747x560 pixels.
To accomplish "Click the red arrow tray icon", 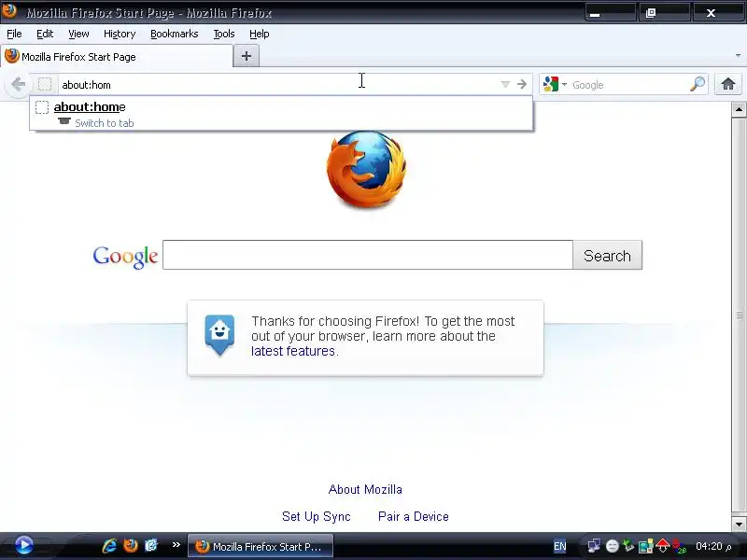I will tap(663, 546).
